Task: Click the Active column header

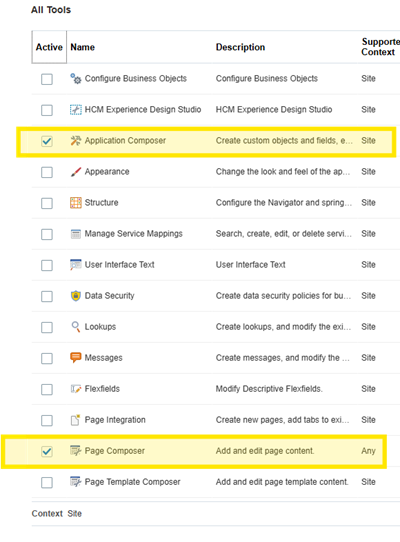Action: click(49, 47)
